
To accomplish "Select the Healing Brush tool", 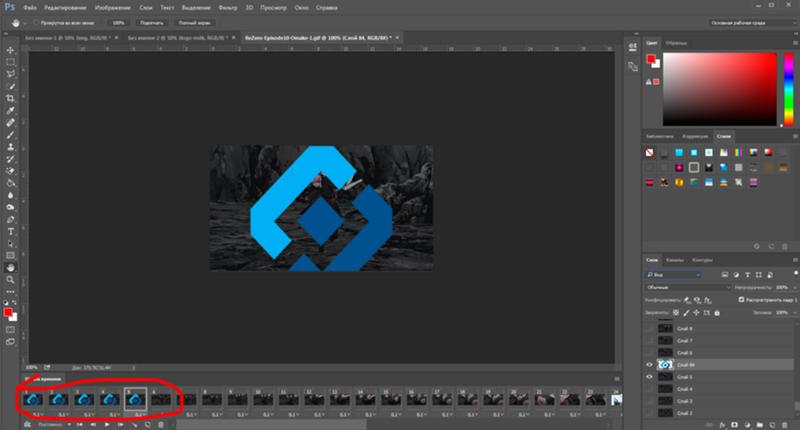I will click(10, 123).
